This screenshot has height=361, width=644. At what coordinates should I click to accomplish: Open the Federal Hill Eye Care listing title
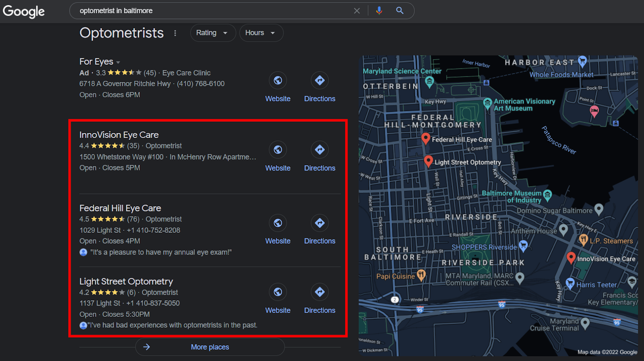coord(120,208)
